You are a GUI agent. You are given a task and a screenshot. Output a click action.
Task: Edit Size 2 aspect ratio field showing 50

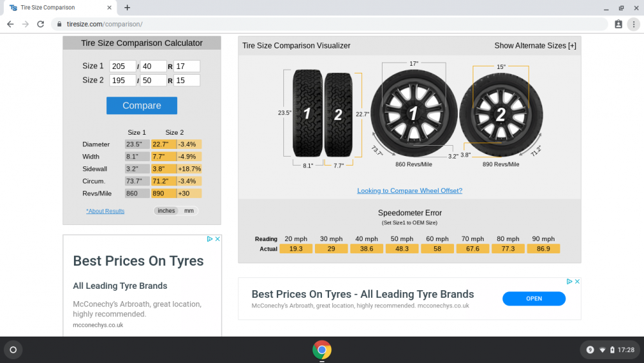tap(153, 80)
